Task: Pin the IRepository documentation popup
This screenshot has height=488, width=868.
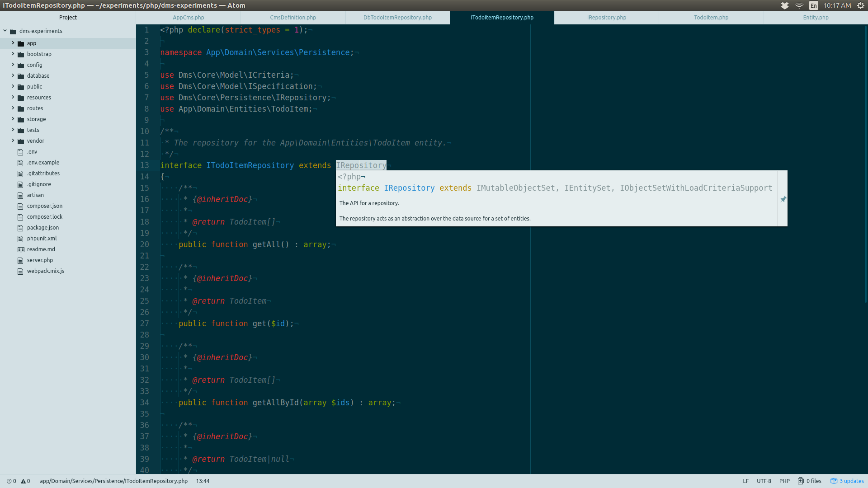Action: coord(783,199)
